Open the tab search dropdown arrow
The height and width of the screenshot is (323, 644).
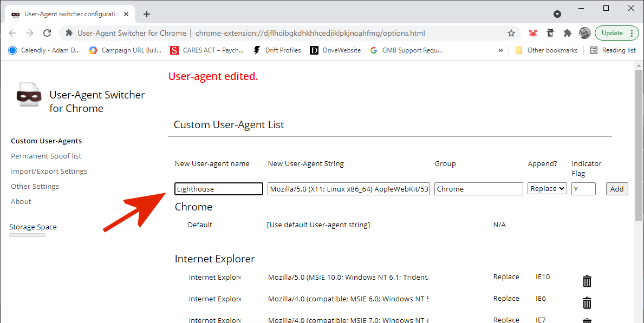tap(557, 14)
